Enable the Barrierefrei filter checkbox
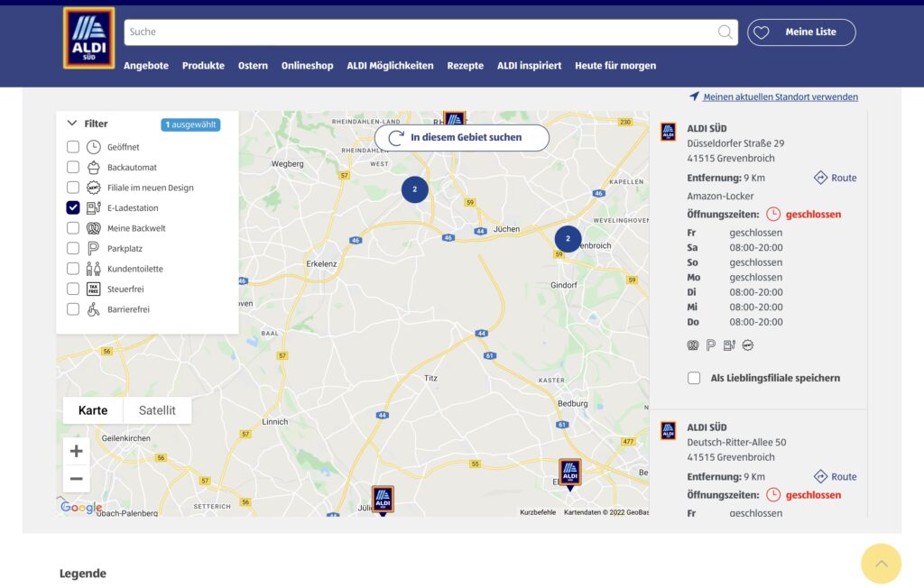Image resolution: width=924 pixels, height=588 pixels. pyautogui.click(x=73, y=309)
